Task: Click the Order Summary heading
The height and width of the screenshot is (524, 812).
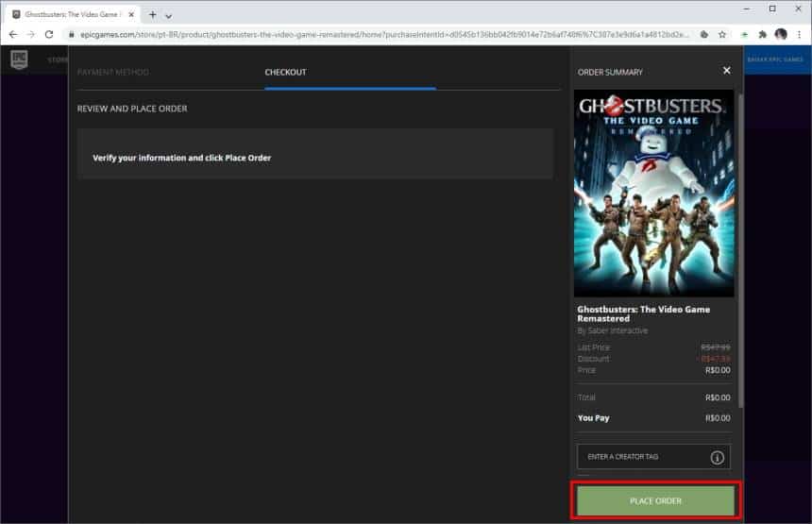Action: 610,73
